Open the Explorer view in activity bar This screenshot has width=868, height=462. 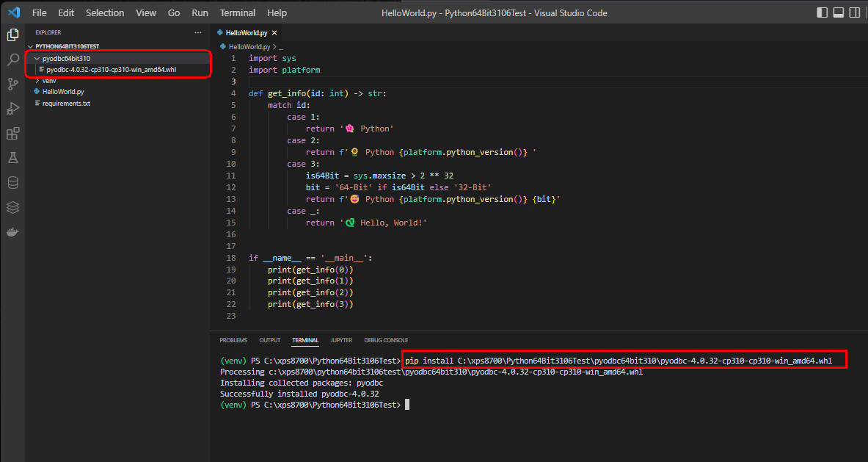[x=12, y=35]
